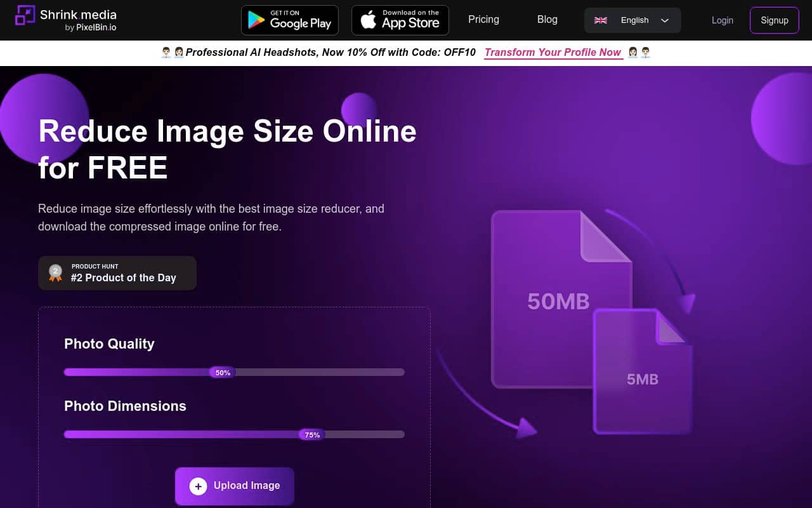The height and width of the screenshot is (508, 812).
Task: Click the "by PixelBin.io" text
Action: (91, 28)
